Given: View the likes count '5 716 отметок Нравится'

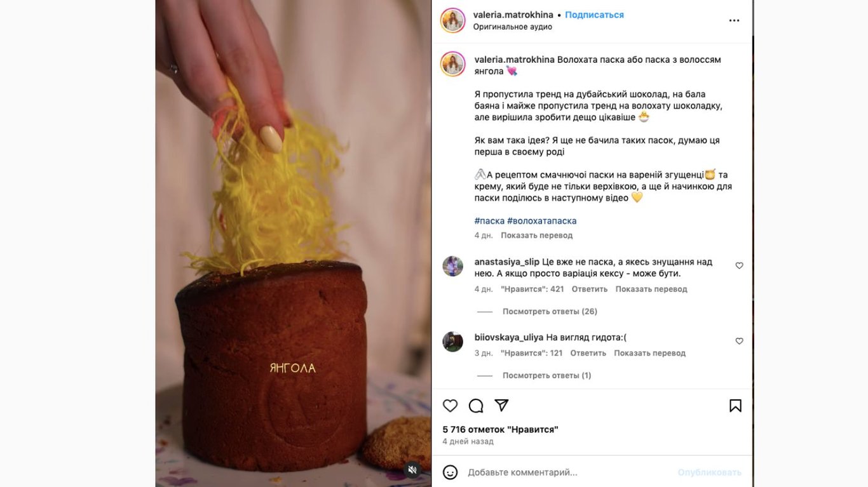Looking at the screenshot, I should click(500, 429).
